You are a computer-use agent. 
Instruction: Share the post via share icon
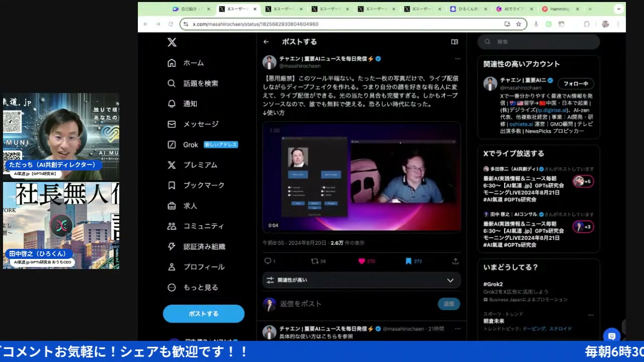pyautogui.click(x=455, y=261)
